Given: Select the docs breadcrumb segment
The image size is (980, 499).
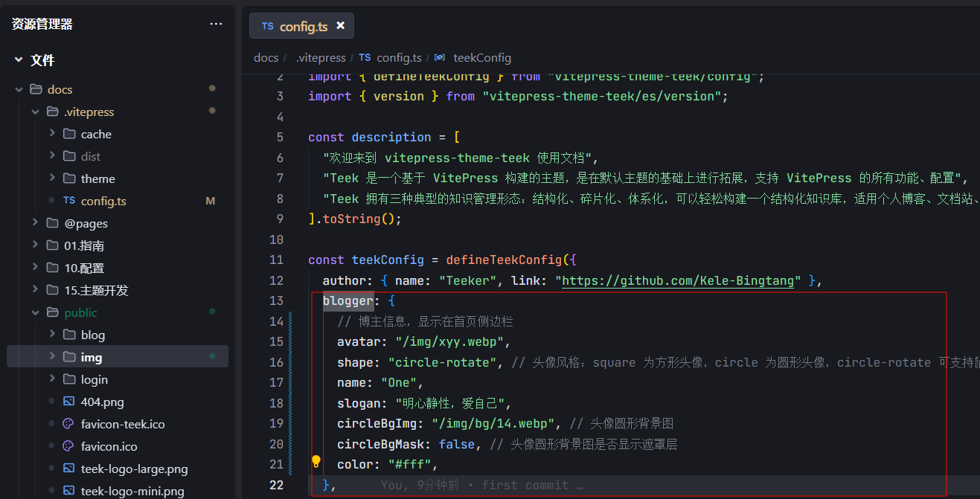Looking at the screenshot, I should click(x=266, y=57).
